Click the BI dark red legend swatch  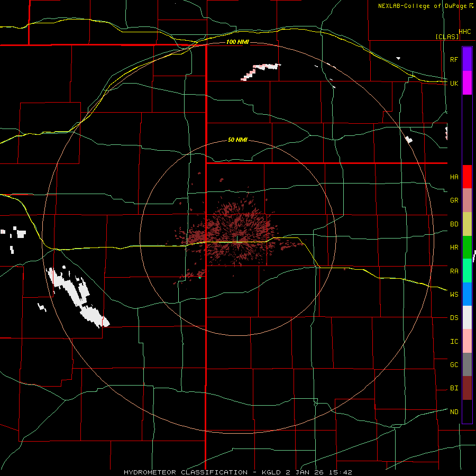(x=467, y=388)
